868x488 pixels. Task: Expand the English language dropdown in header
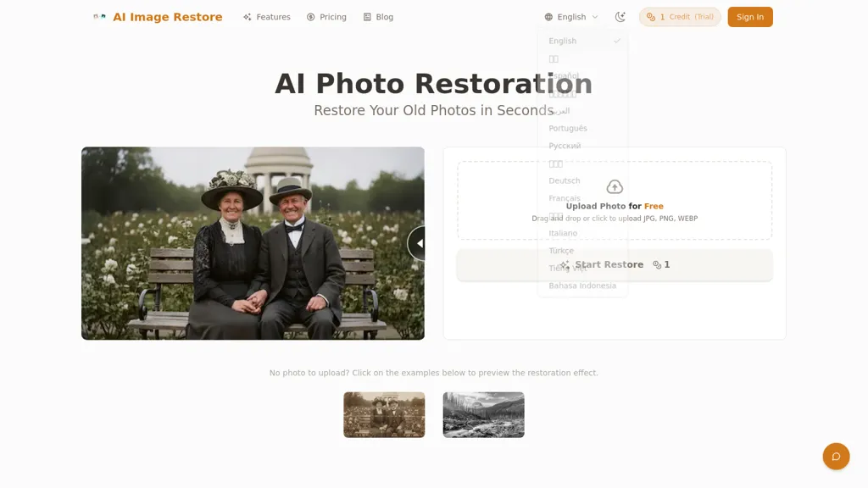tap(571, 17)
